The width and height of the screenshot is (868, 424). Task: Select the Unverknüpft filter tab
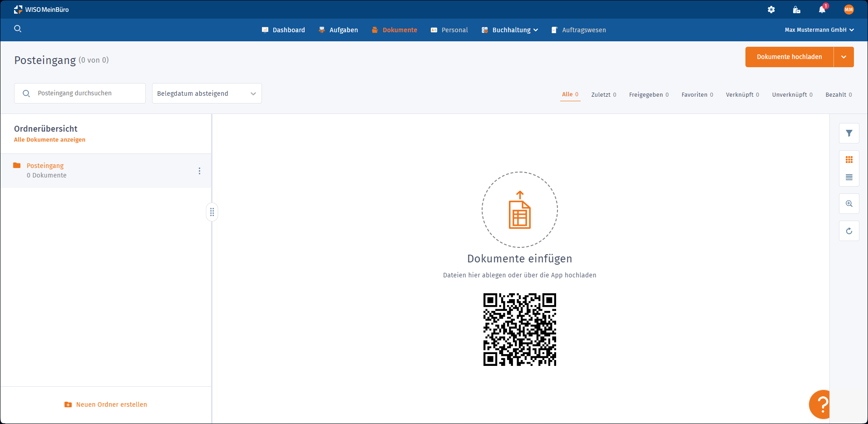point(792,95)
